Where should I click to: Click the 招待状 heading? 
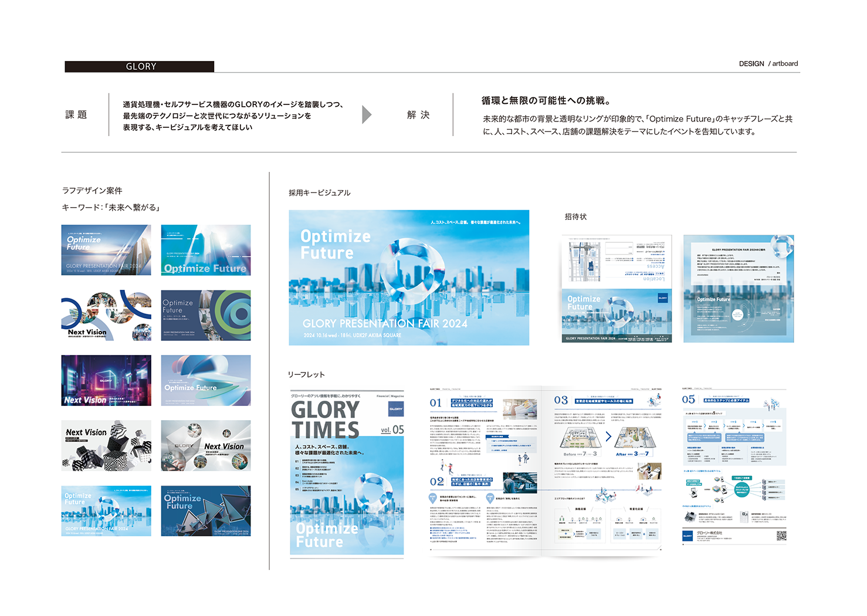(577, 216)
